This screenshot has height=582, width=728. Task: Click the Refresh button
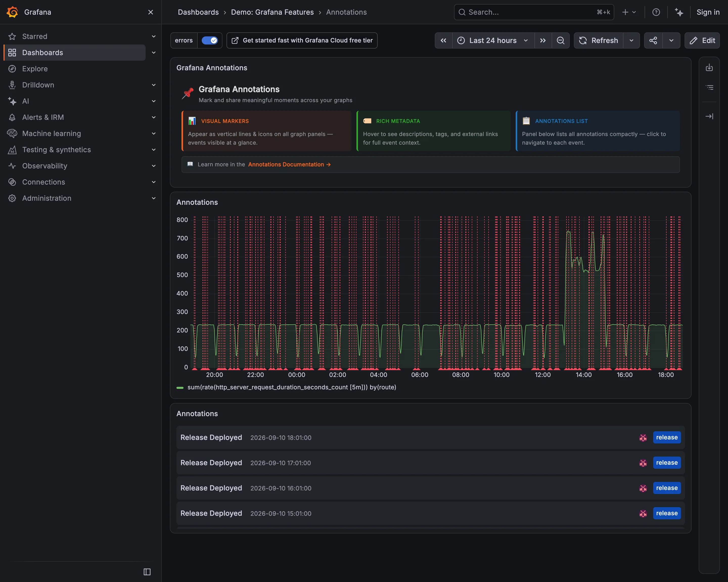coord(598,40)
